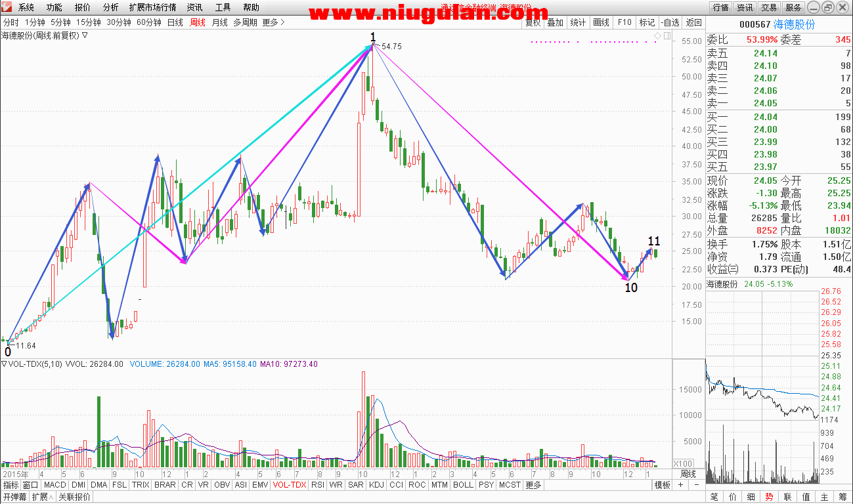Click the 交易 trading button

tap(769, 7)
